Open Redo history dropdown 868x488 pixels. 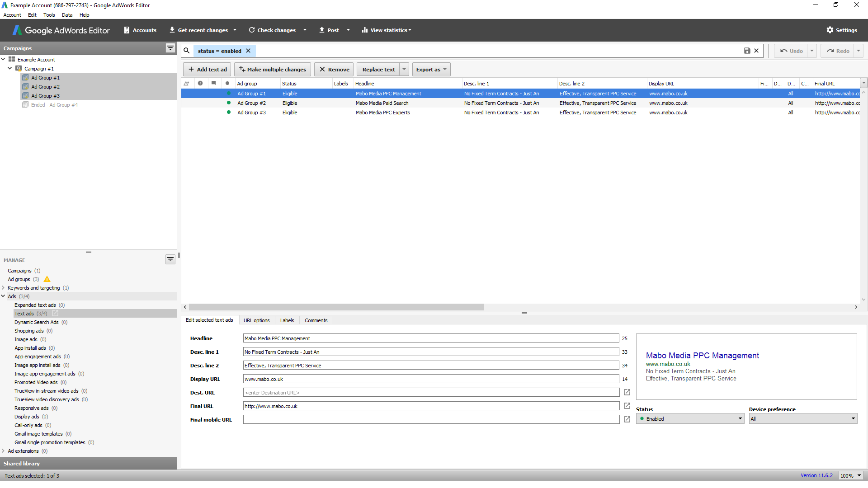click(859, 51)
